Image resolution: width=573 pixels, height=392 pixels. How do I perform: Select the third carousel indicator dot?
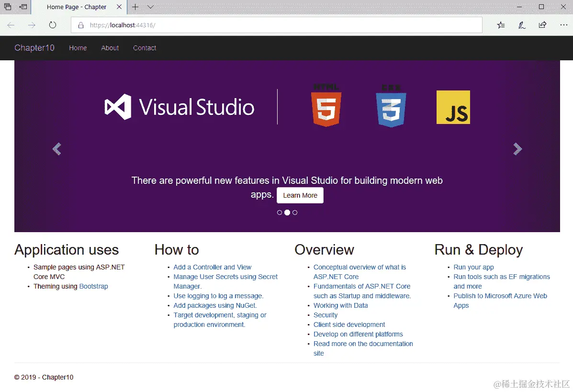[x=295, y=213]
